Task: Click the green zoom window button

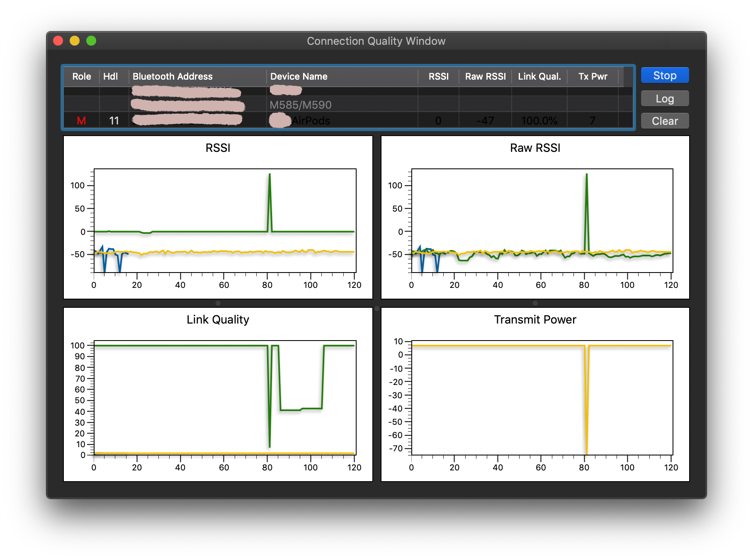Action: 91,41
